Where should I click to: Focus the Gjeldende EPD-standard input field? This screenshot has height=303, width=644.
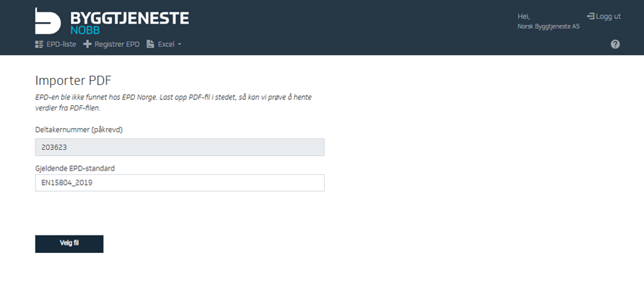click(179, 183)
